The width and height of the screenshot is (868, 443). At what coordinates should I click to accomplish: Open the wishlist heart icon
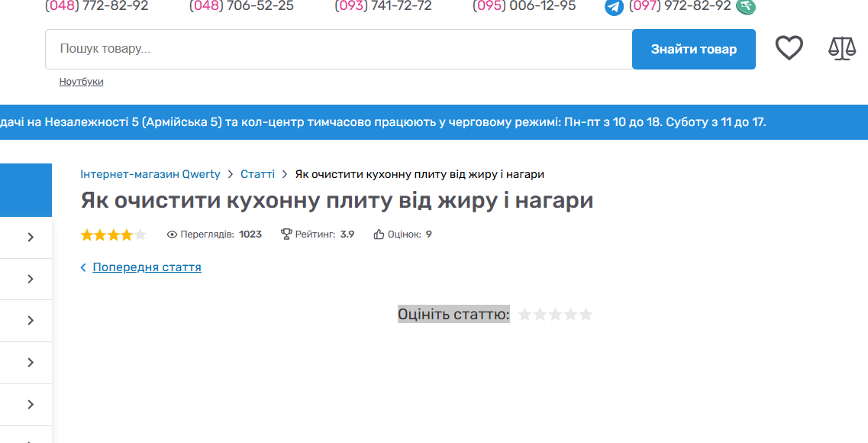[789, 48]
